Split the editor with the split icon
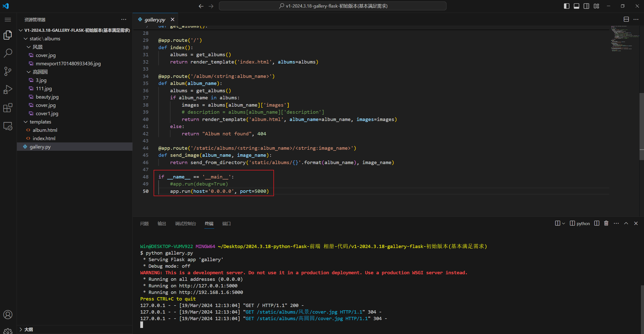The image size is (644, 334). coord(626,19)
